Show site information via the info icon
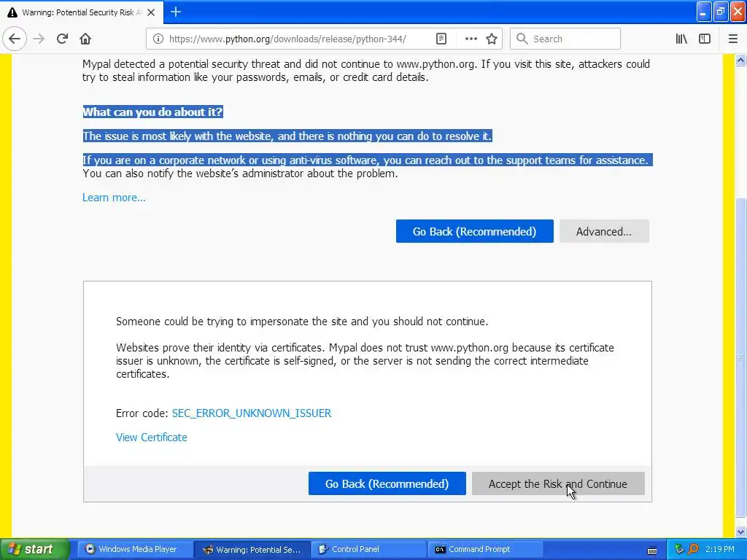Screen dimensions: 747x560 click(x=158, y=39)
